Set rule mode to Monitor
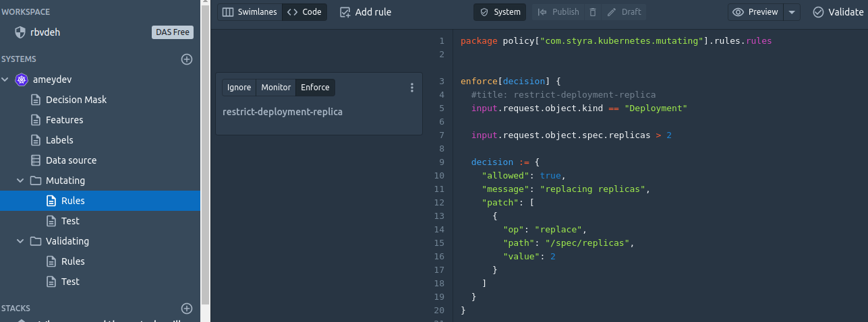868x322 pixels. pos(276,88)
